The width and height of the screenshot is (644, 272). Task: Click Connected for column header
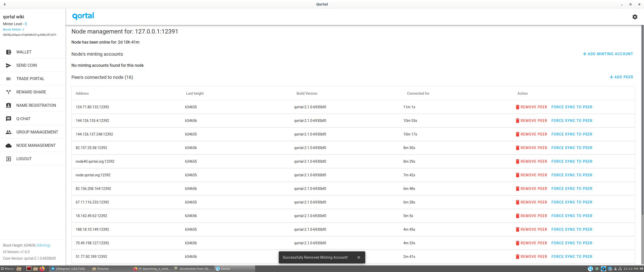(x=418, y=93)
